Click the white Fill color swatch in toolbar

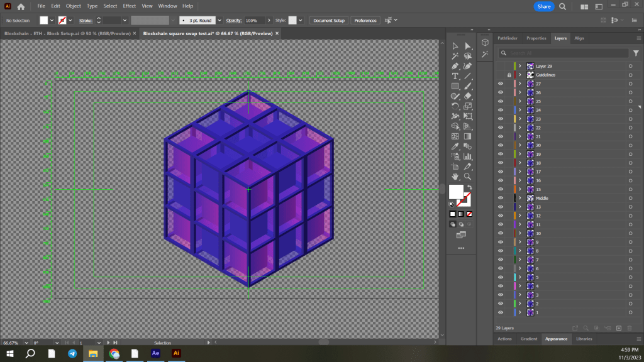pos(455,192)
